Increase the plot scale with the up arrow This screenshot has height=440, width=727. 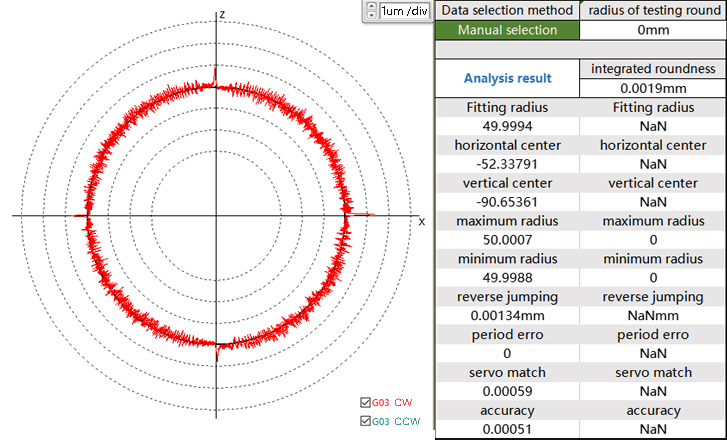(373, 6)
